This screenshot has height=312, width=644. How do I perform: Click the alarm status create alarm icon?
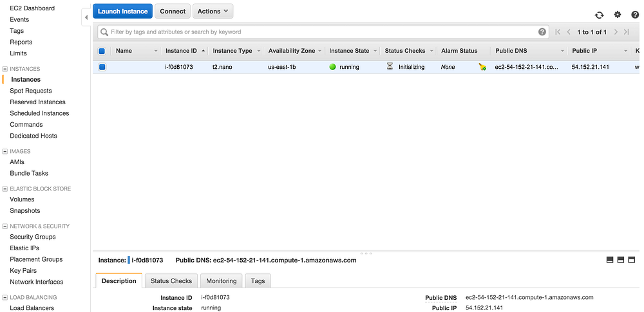pyautogui.click(x=482, y=67)
